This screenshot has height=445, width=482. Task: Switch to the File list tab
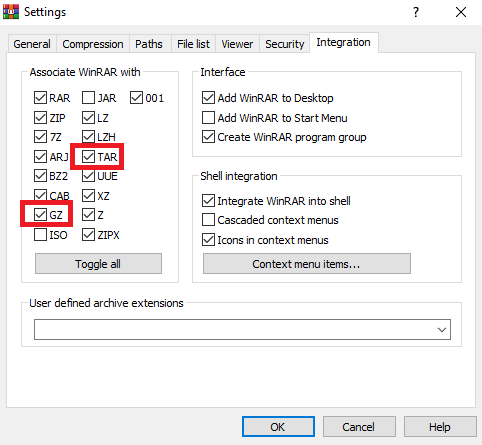[x=193, y=44]
